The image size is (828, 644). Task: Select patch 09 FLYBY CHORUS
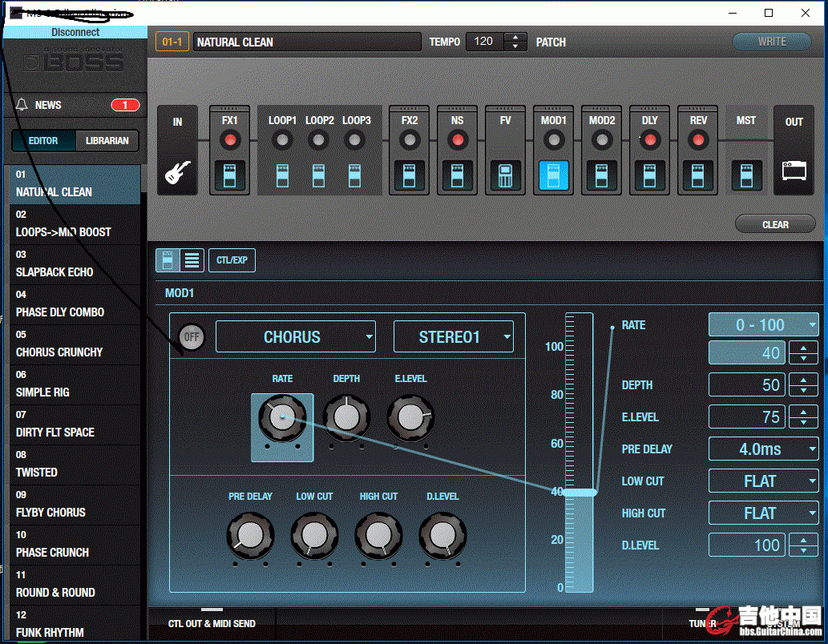click(x=75, y=505)
